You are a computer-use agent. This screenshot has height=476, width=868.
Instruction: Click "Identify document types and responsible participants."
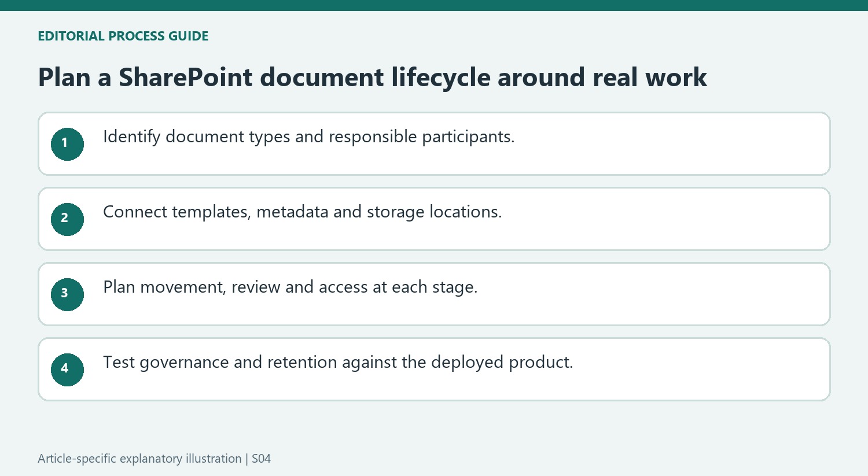308,137
